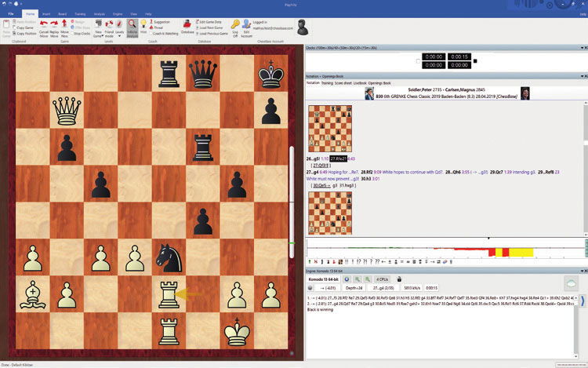
Task: Click the highlighted move 27.Rfe2 in notation
Action: (x=339, y=158)
